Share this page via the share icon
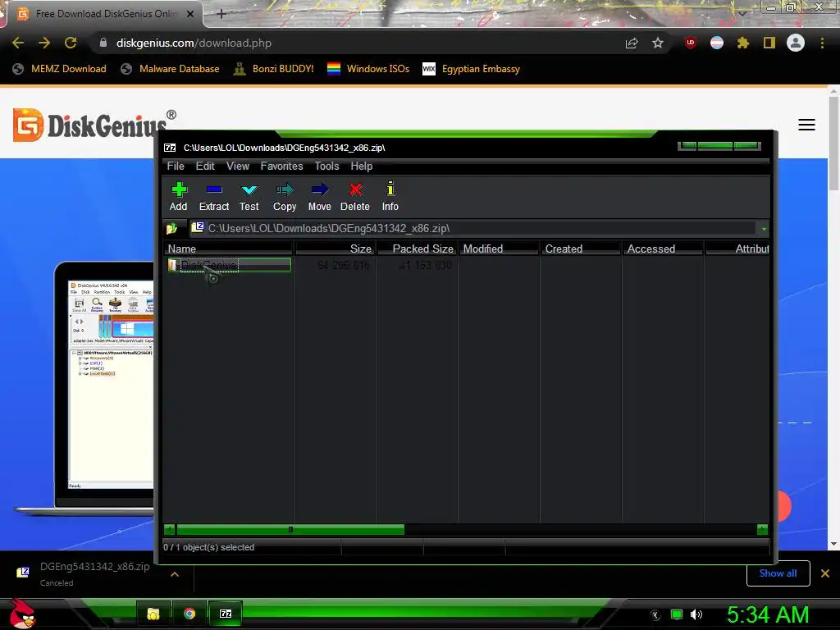Viewport: 840px width, 630px height. 632,43
